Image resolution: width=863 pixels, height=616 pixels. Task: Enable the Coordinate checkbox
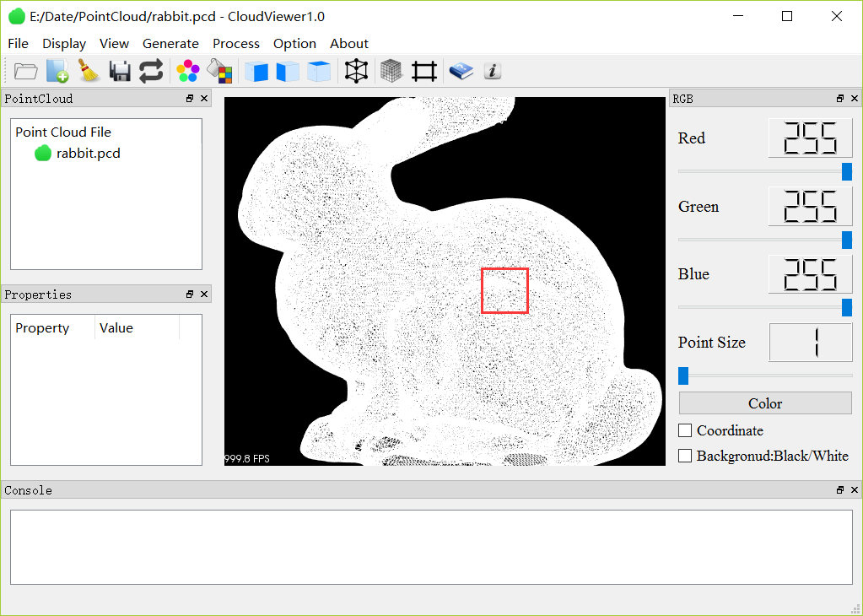(684, 430)
